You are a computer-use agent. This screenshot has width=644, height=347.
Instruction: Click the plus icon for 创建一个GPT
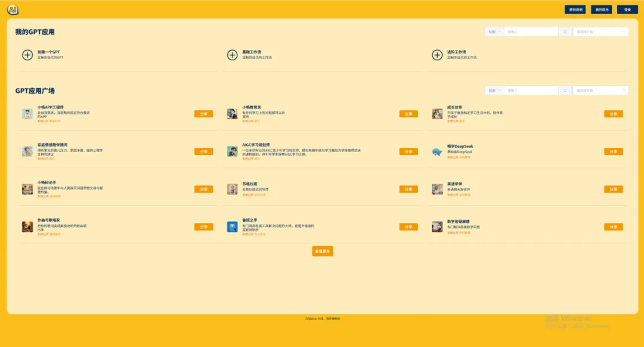(27, 55)
